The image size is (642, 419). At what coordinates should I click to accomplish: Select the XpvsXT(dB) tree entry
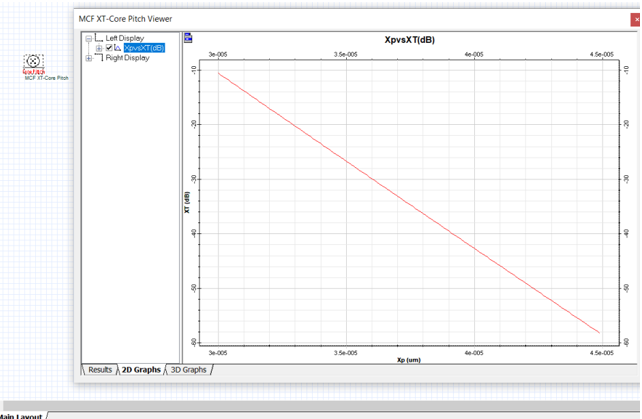(144, 48)
